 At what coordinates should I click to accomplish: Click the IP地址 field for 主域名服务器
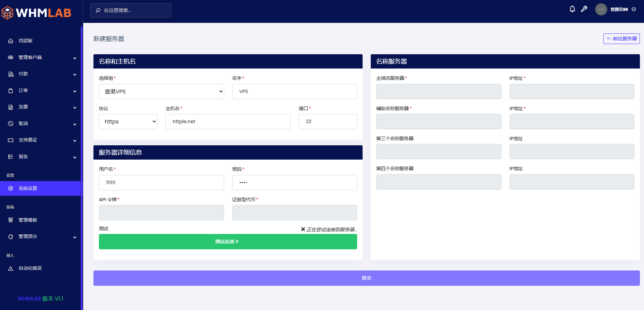(572, 91)
